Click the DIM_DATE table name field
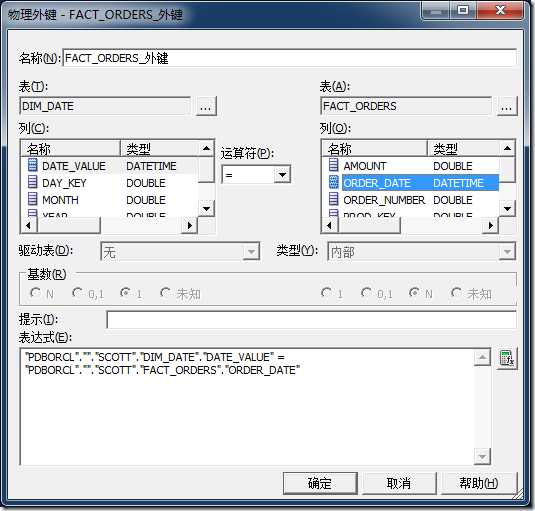 [x=105, y=106]
